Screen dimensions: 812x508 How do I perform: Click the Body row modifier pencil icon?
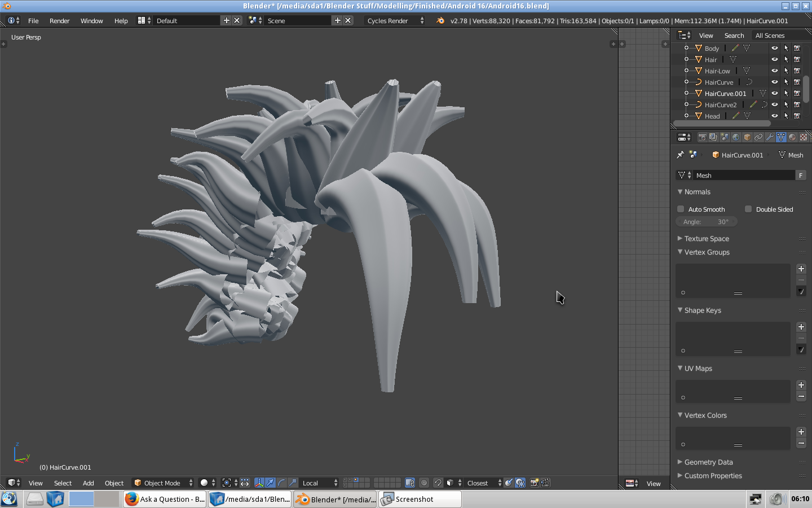point(735,48)
